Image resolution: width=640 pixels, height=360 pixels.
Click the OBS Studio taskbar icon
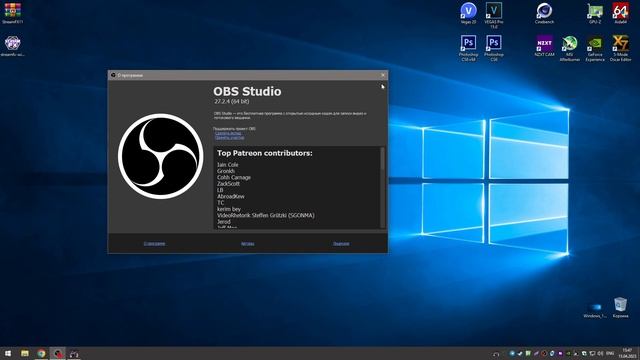pos(58,353)
